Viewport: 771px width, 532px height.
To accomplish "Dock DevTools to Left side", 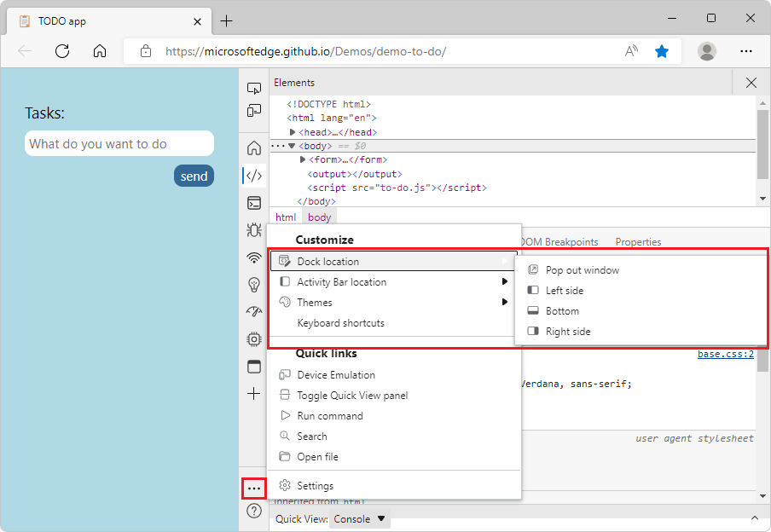I will 641,291.
